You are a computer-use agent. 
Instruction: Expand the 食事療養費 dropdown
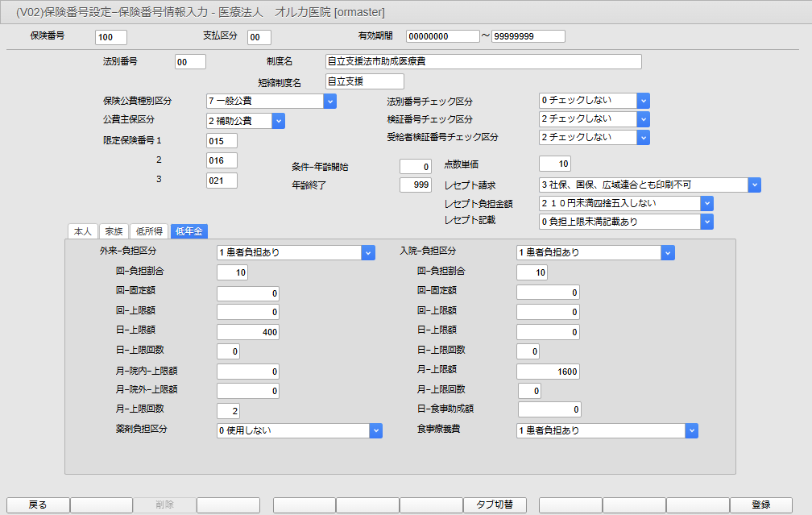click(691, 430)
